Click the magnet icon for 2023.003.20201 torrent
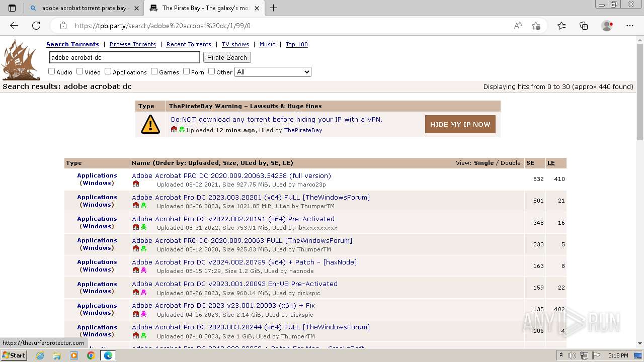Image resolution: width=644 pixels, height=362 pixels. tap(136, 206)
